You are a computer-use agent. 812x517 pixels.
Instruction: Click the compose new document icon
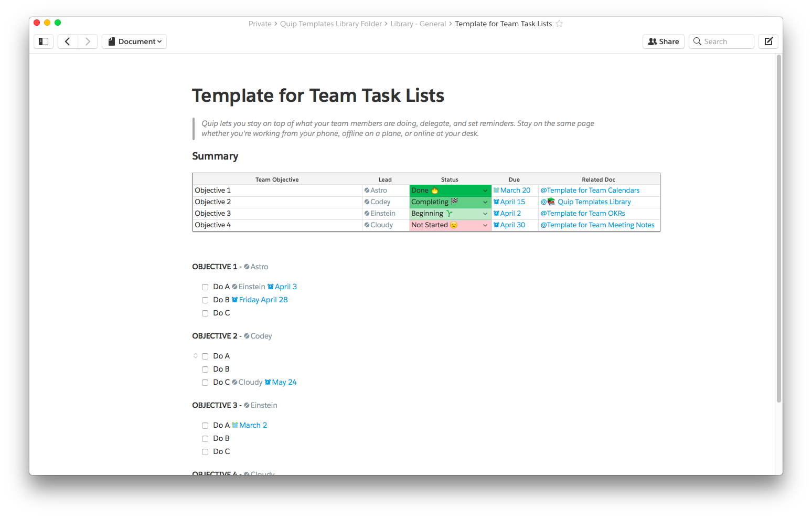click(x=768, y=41)
